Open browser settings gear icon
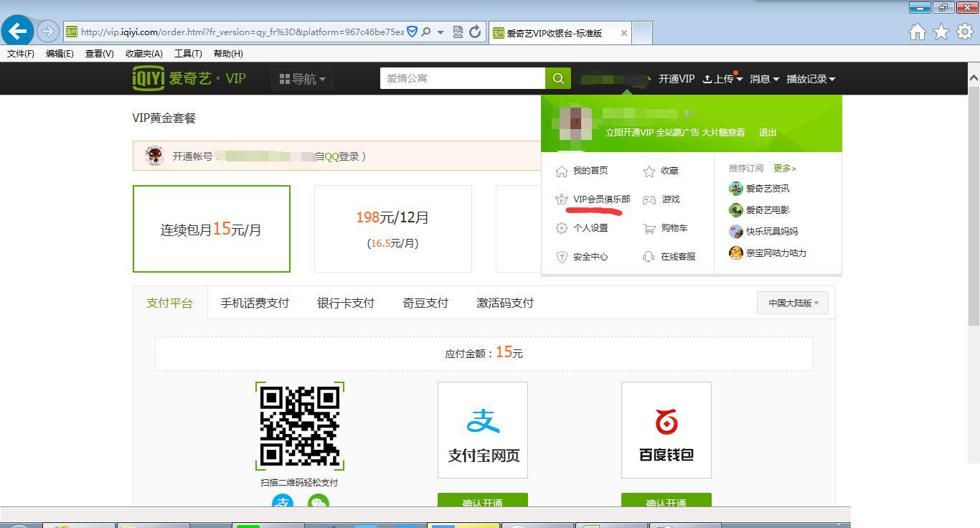The height and width of the screenshot is (528, 980). (x=965, y=32)
